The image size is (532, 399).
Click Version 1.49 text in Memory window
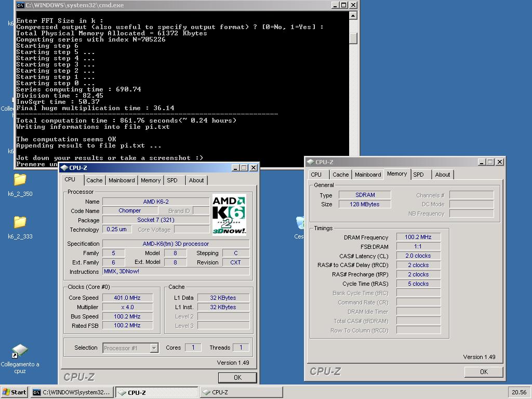(x=479, y=357)
